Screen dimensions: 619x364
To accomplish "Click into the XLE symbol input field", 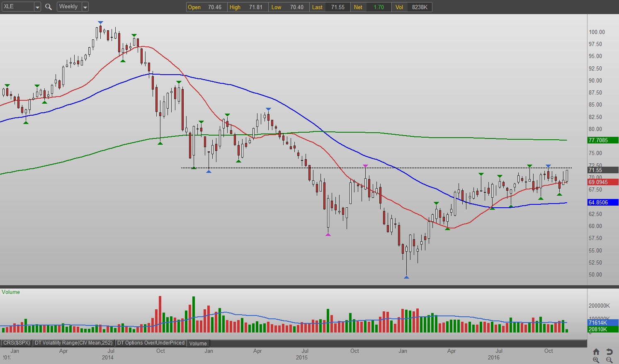I will (x=17, y=7).
